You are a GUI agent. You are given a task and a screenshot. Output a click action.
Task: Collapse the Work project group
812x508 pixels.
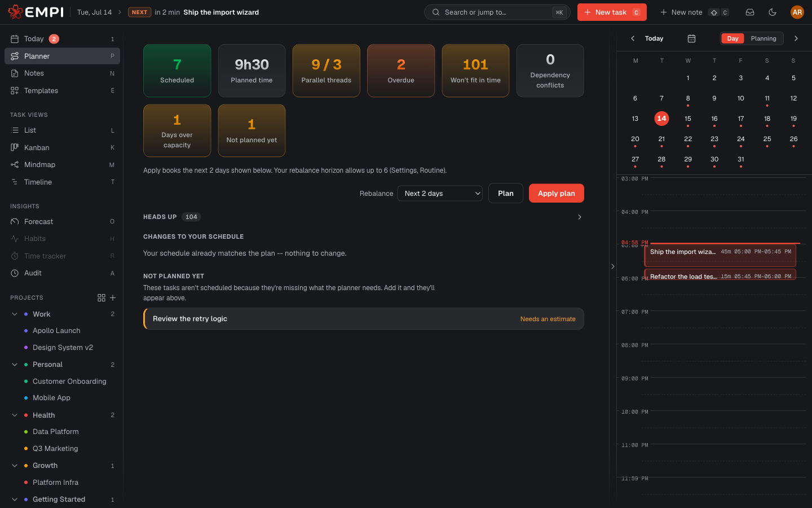coord(15,314)
